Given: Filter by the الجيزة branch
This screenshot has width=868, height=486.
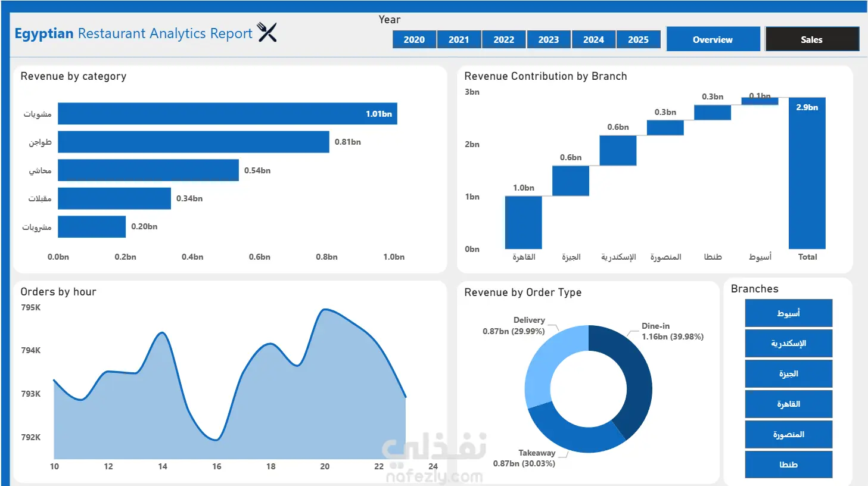Looking at the screenshot, I should [x=788, y=374].
